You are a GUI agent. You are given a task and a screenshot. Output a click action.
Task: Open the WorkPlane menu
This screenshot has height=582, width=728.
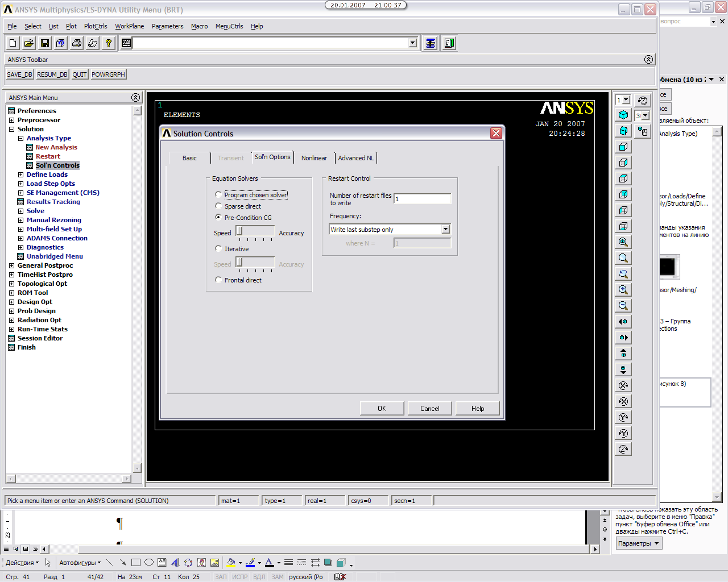point(130,26)
